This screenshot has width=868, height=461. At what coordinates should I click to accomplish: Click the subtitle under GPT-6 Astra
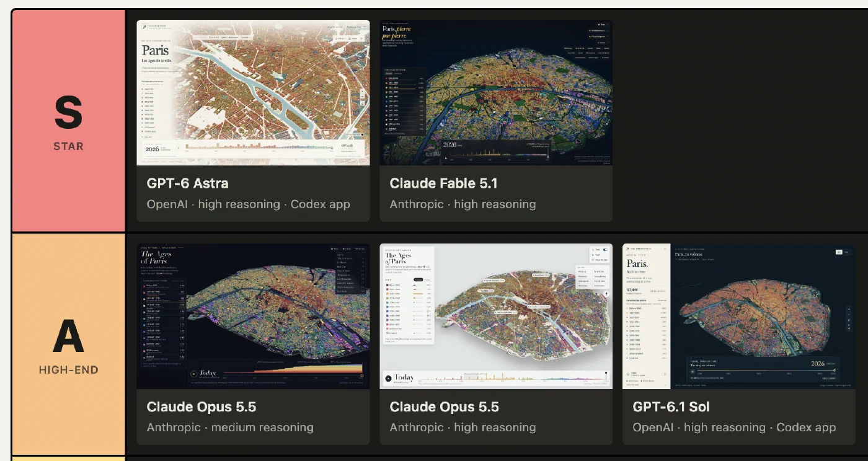249,204
